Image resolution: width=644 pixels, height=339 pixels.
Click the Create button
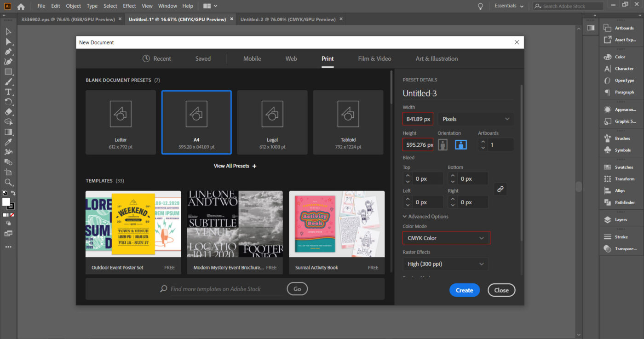click(464, 290)
